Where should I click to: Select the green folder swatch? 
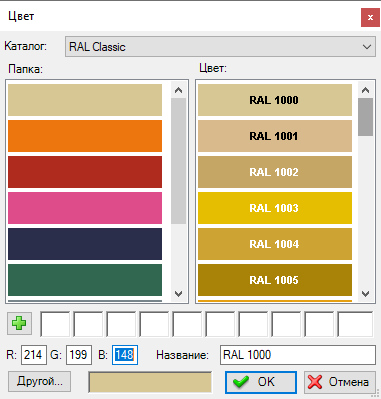click(85, 280)
